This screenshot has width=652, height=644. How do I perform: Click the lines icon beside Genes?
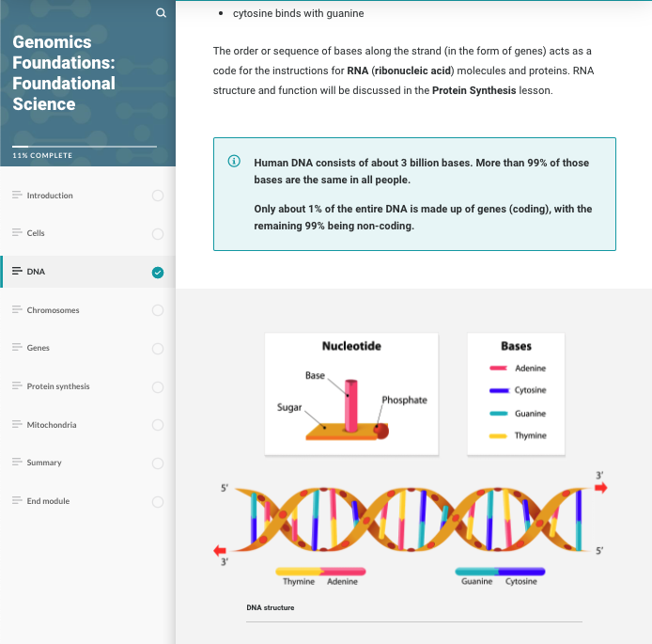click(x=17, y=347)
